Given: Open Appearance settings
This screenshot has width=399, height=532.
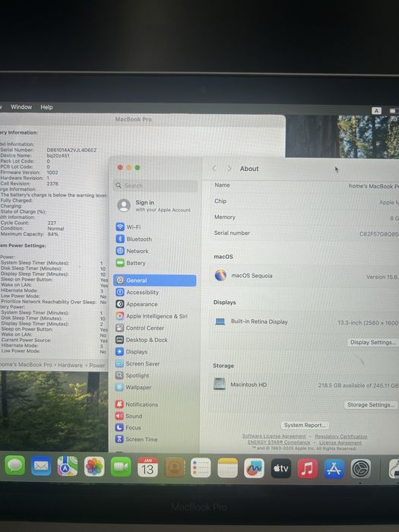Looking at the screenshot, I should [136, 304].
